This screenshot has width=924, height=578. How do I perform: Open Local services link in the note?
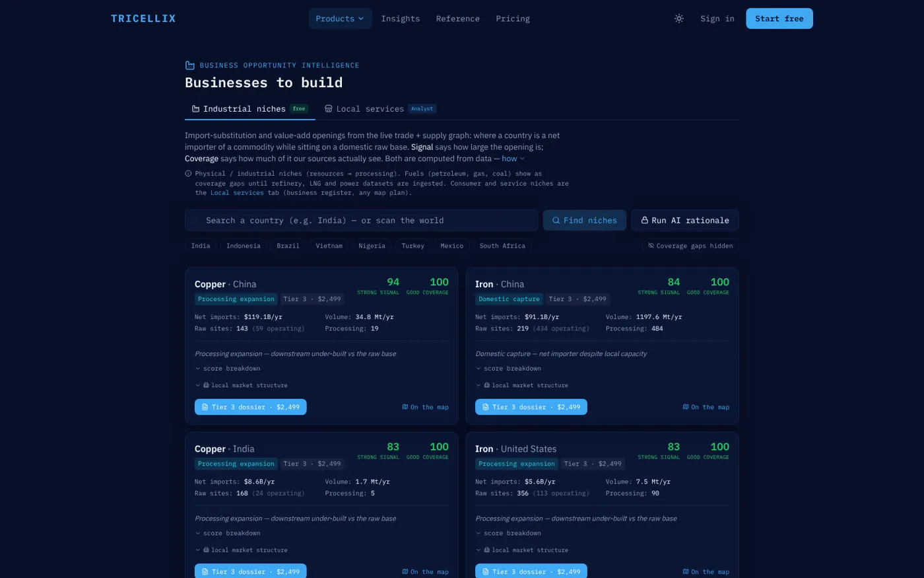(237, 193)
